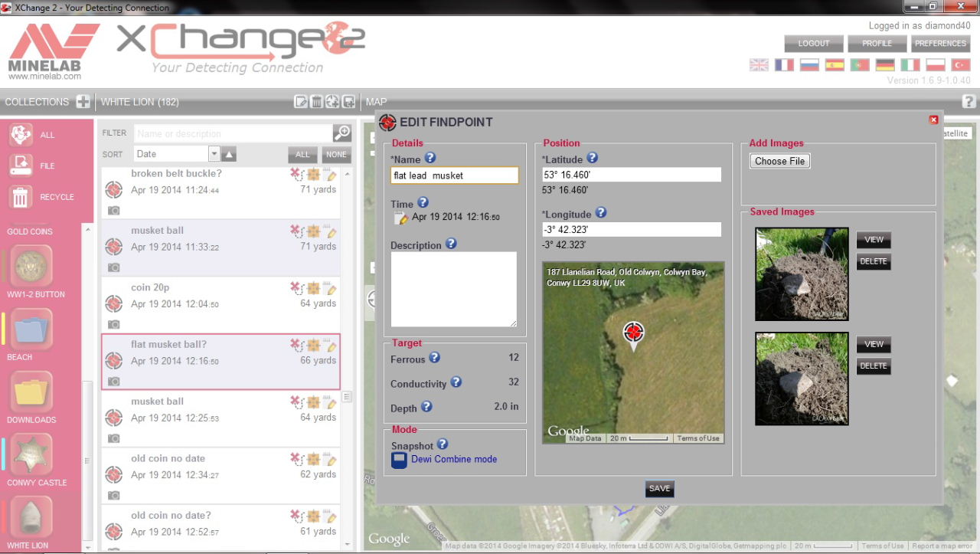
Task: Open Terms of Use on the dialog mini map
Action: click(x=698, y=438)
